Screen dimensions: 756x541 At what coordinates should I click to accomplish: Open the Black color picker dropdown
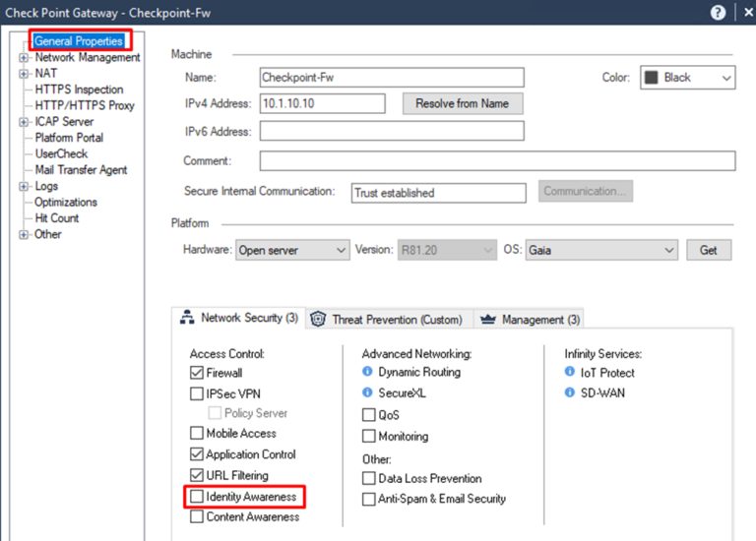(x=687, y=78)
